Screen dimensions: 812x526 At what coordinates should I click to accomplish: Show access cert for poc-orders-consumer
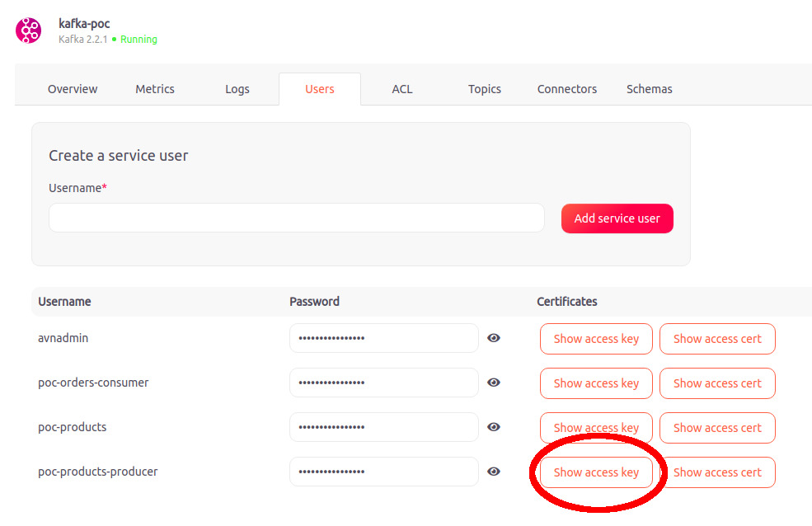(x=717, y=383)
